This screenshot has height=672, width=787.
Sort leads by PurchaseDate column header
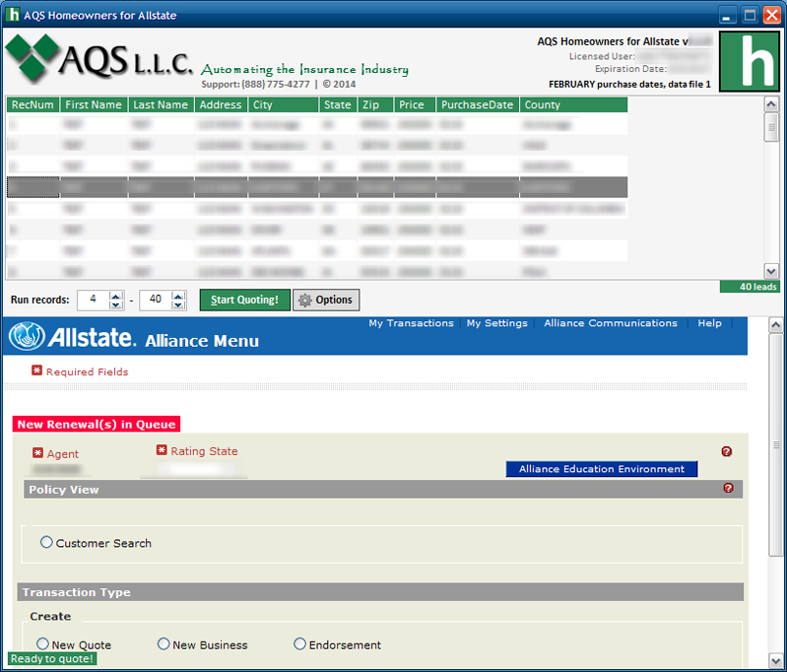478,104
